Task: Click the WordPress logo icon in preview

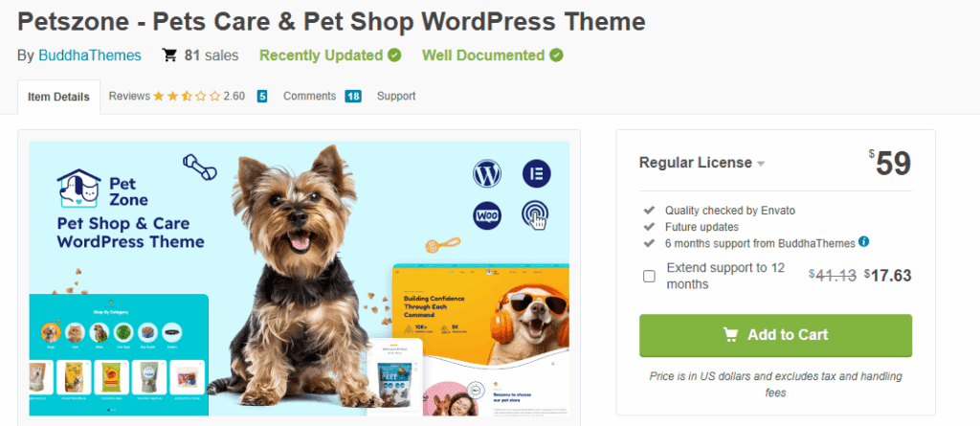Action: point(487,173)
